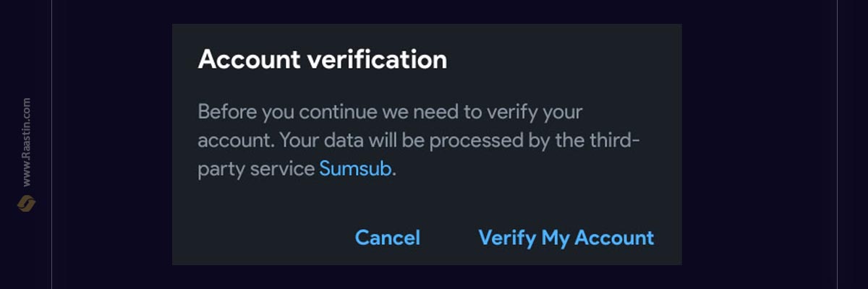Dismiss the dialog via Cancel

point(388,237)
